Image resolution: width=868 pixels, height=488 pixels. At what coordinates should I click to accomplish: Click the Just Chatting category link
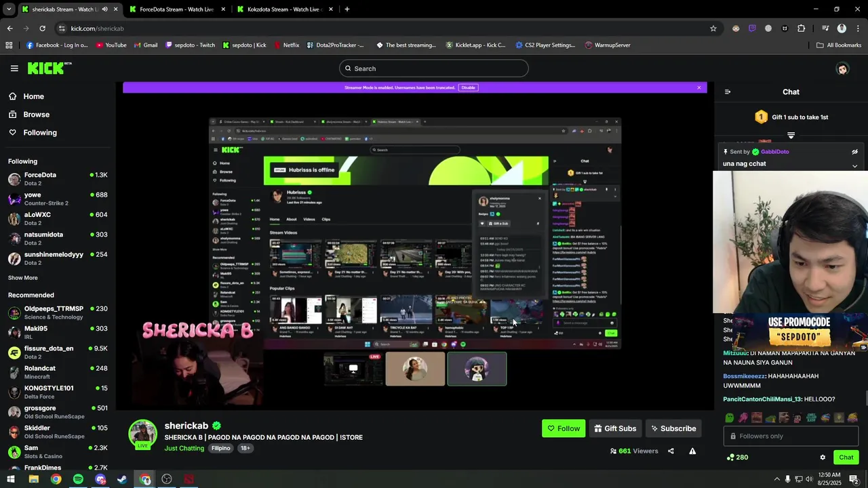pos(184,449)
